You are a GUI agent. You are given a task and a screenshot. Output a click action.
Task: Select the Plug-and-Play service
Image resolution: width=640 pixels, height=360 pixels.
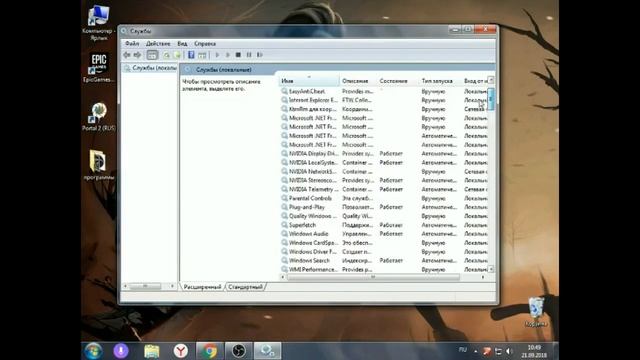(x=384, y=207)
